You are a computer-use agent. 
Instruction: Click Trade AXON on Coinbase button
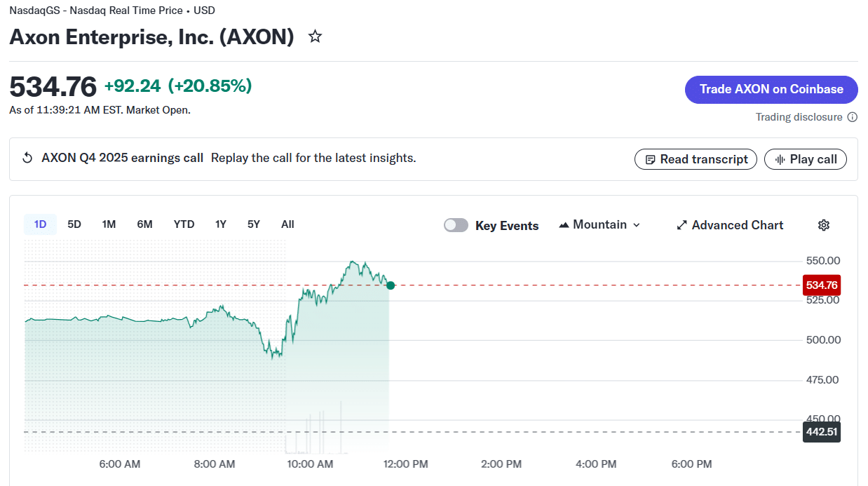click(x=771, y=90)
